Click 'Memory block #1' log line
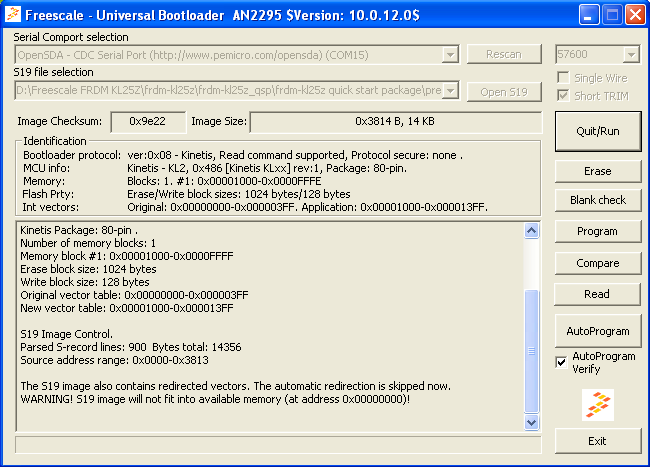650x467 pixels. pos(127,256)
